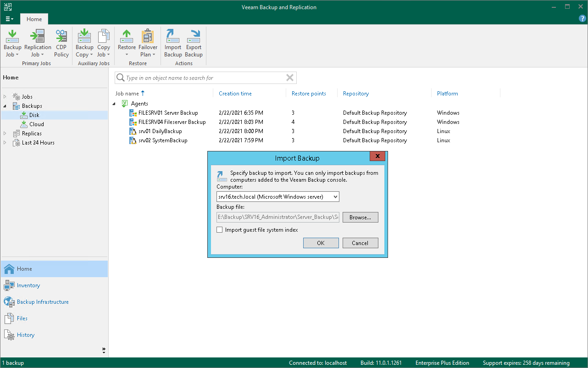Confirm import with OK button
588x368 pixels.
[x=321, y=243]
